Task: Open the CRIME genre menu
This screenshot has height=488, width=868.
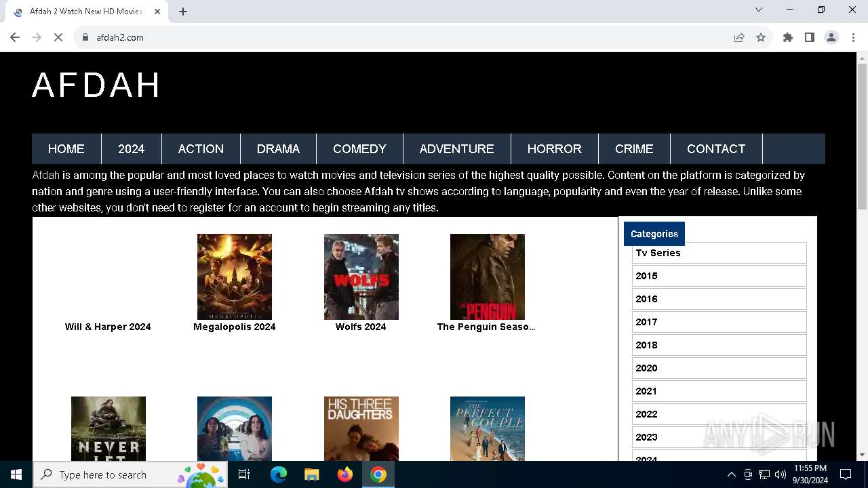Action: [x=634, y=149]
